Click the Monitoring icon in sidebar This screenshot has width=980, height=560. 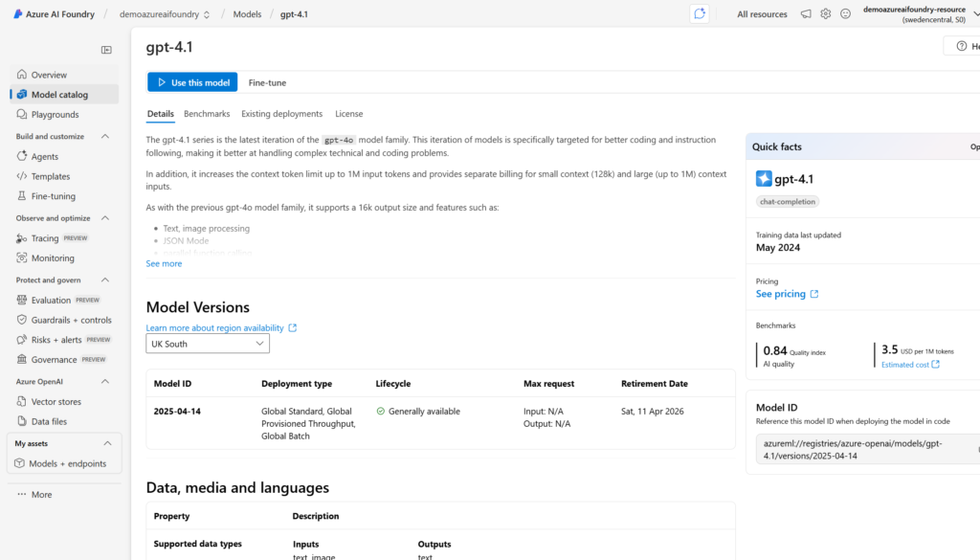pyautogui.click(x=22, y=258)
